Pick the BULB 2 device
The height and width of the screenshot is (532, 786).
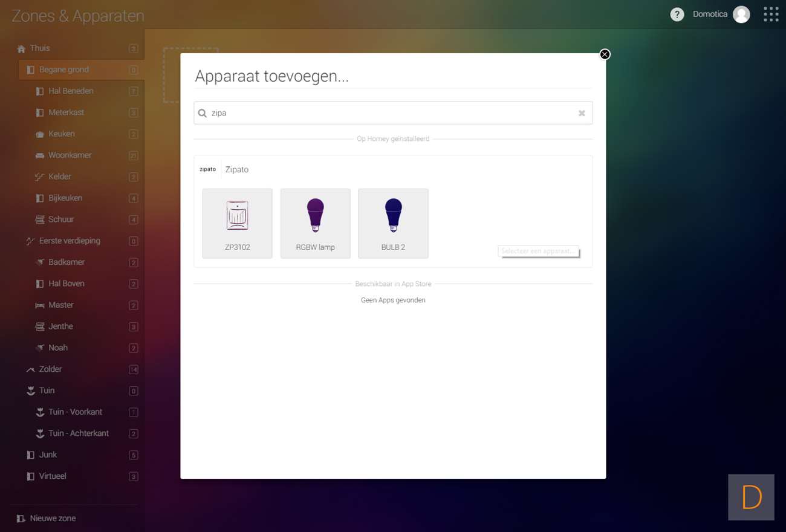(x=393, y=224)
